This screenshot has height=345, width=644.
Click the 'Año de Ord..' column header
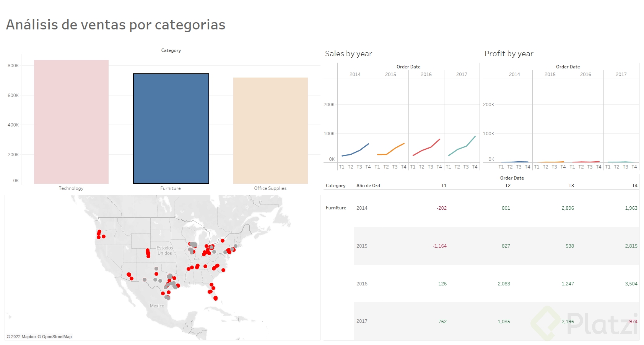tap(369, 186)
